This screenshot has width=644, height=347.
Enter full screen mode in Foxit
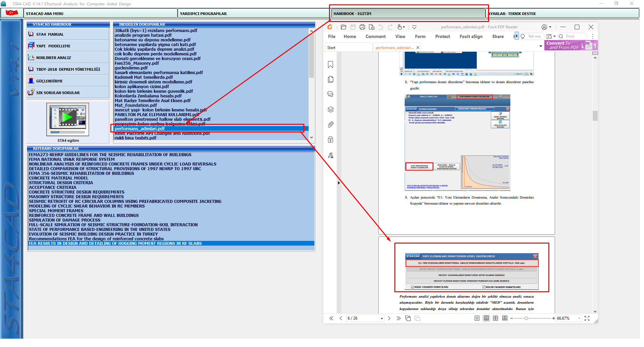587,318
